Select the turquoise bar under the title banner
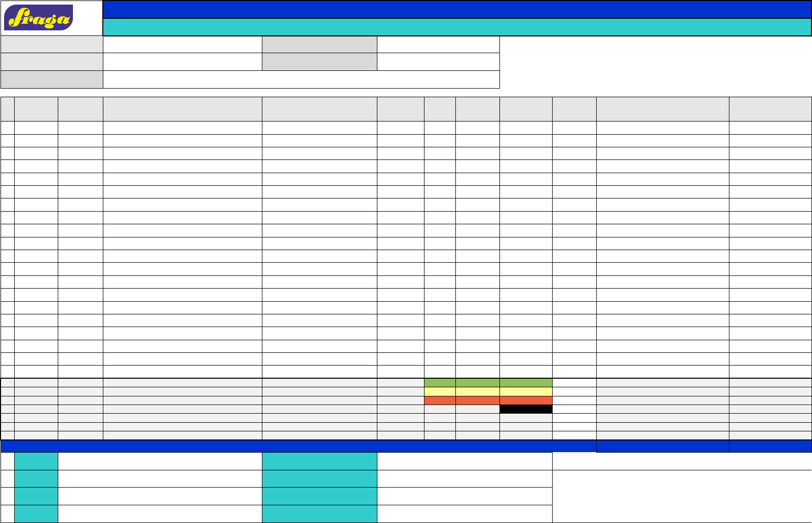The height and width of the screenshot is (523, 812). click(x=456, y=27)
